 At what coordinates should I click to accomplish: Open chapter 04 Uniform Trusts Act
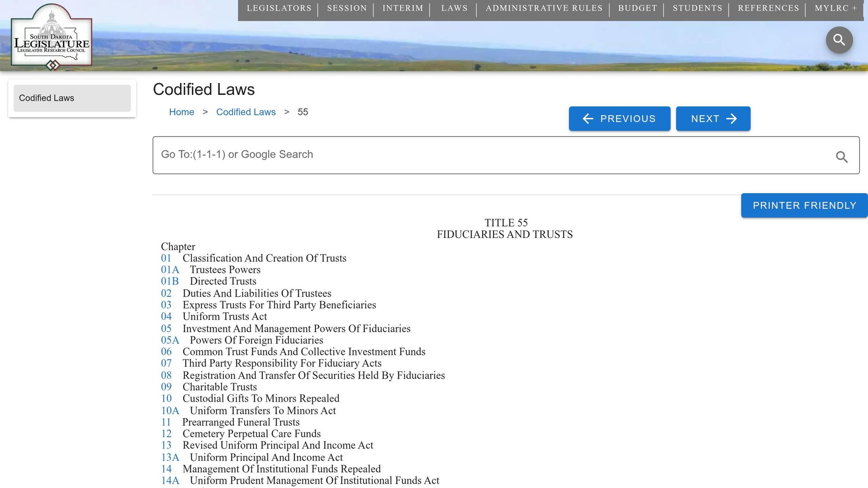tap(166, 316)
